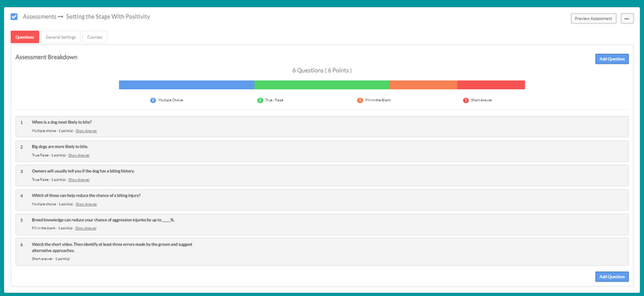Open question 'Big dogs are more likely to bite.'

click(322, 151)
